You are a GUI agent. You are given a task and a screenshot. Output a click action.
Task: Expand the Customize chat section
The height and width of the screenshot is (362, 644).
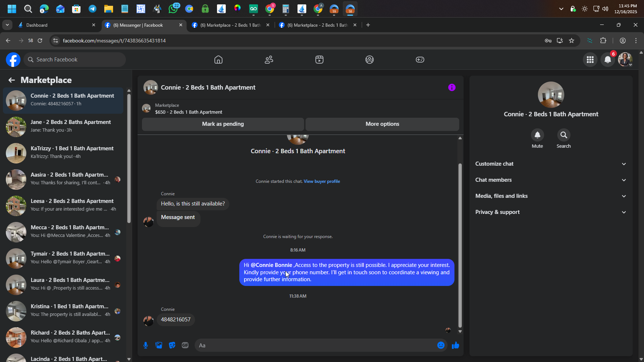(x=551, y=164)
